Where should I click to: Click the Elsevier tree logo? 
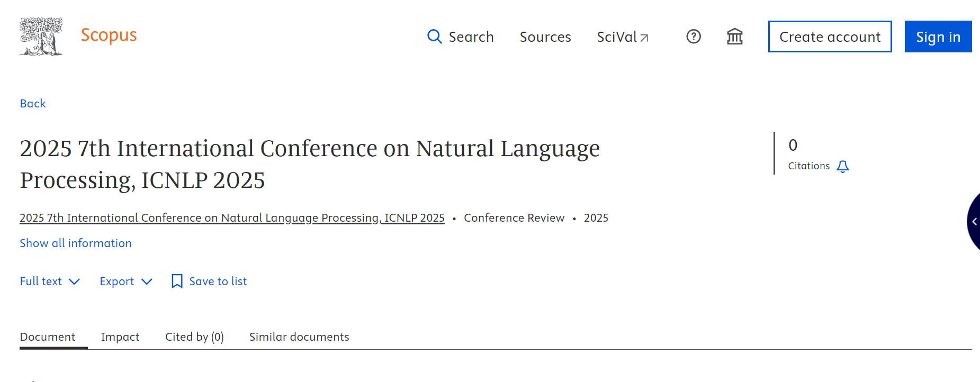(41, 36)
